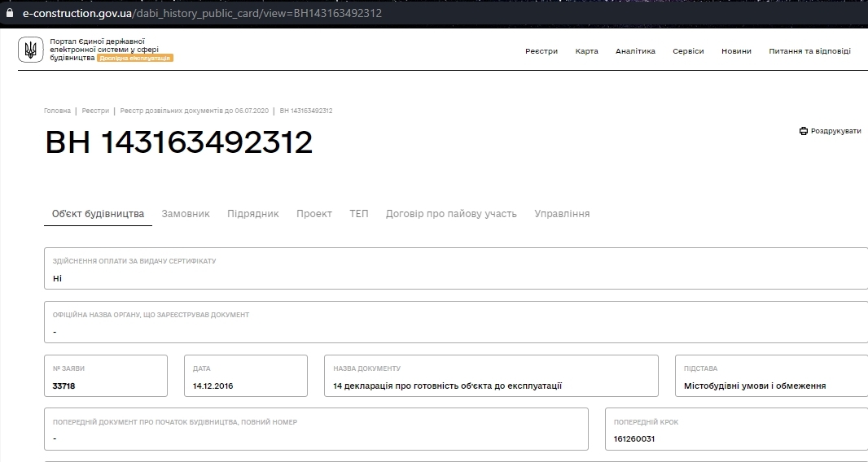Click the Попередній документ про початок будівництва field
The width and height of the screenshot is (868, 462).
(x=316, y=429)
